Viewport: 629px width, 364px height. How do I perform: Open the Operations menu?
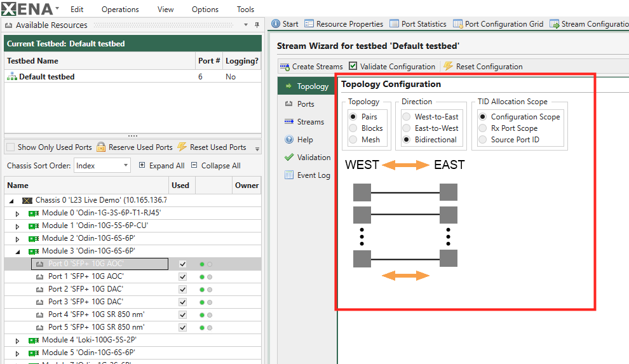pos(120,10)
